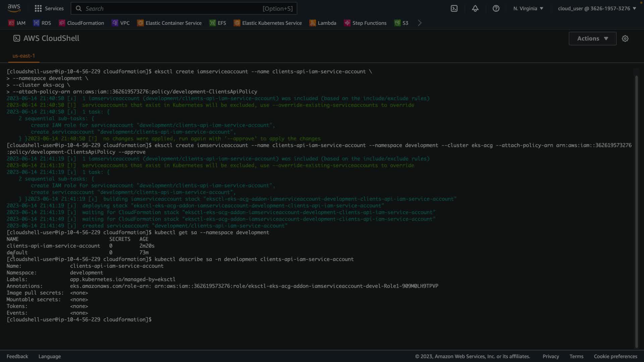
Task: Open CloudShell icon in top bar
Action: (x=454, y=8)
